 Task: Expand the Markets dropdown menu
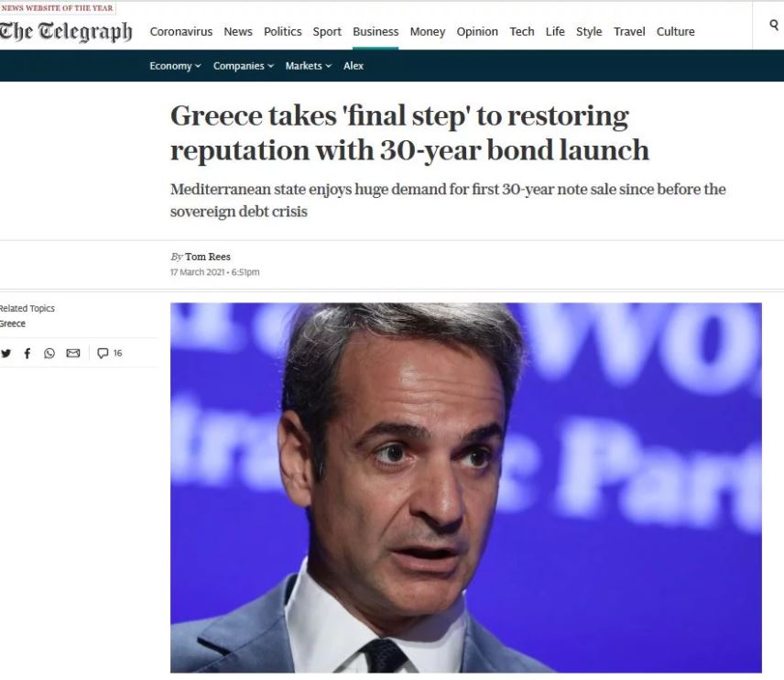pos(309,66)
